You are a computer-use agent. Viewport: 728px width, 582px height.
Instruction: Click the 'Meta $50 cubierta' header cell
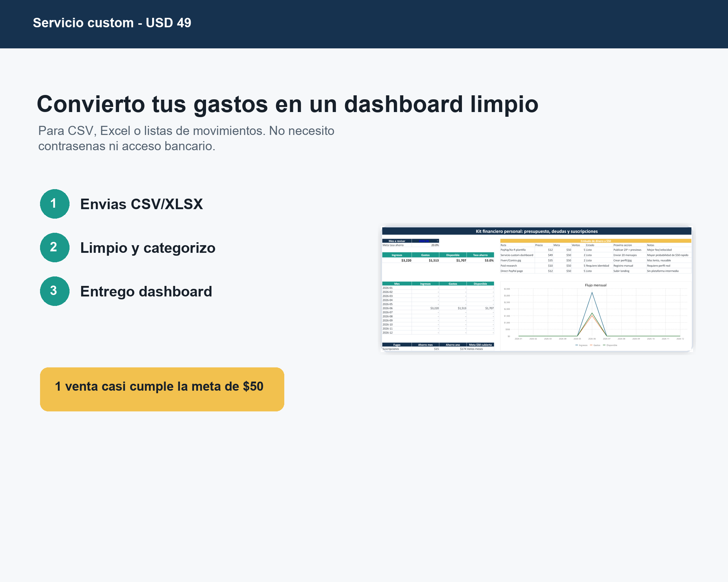point(480,345)
